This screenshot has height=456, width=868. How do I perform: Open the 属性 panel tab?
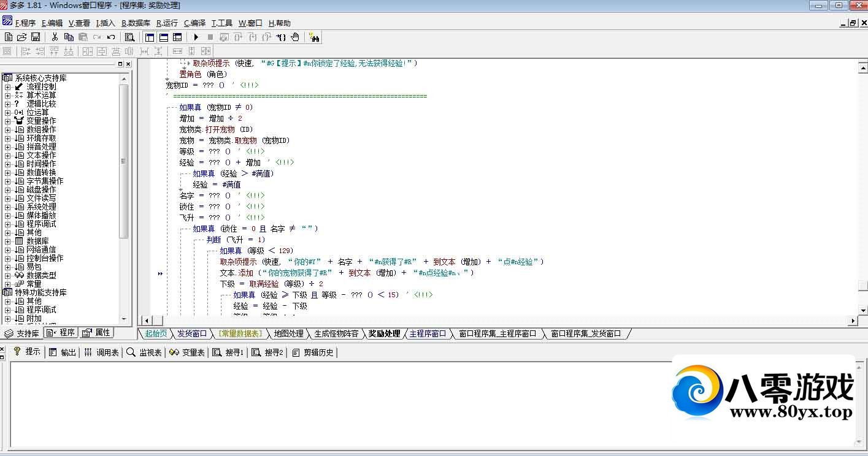[96, 333]
